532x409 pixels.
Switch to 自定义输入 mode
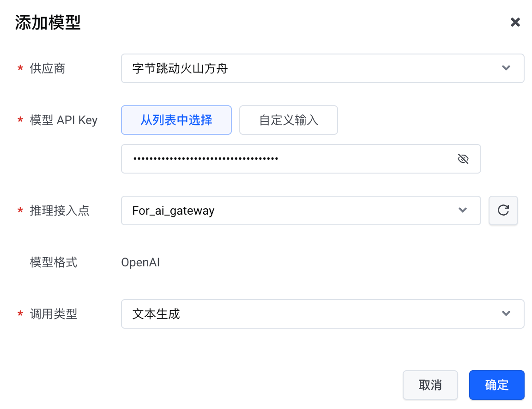(x=289, y=120)
